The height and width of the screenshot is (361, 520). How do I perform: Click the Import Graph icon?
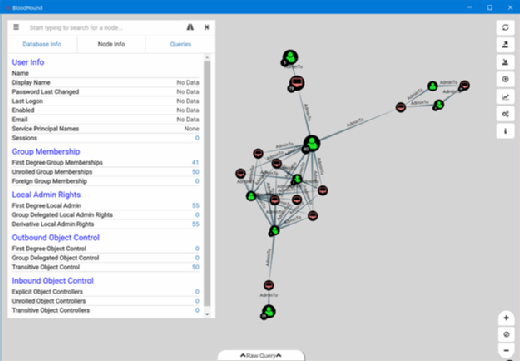(x=505, y=62)
